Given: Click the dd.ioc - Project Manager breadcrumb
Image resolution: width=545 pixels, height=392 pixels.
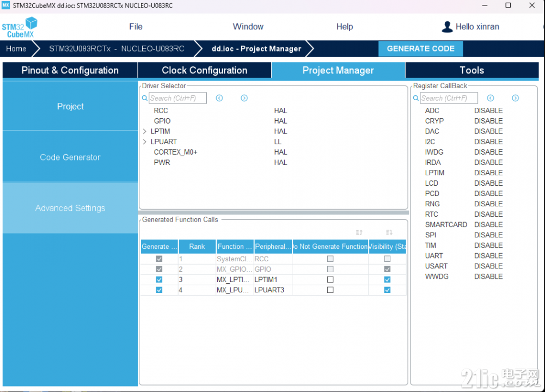Looking at the screenshot, I should pyautogui.click(x=256, y=48).
